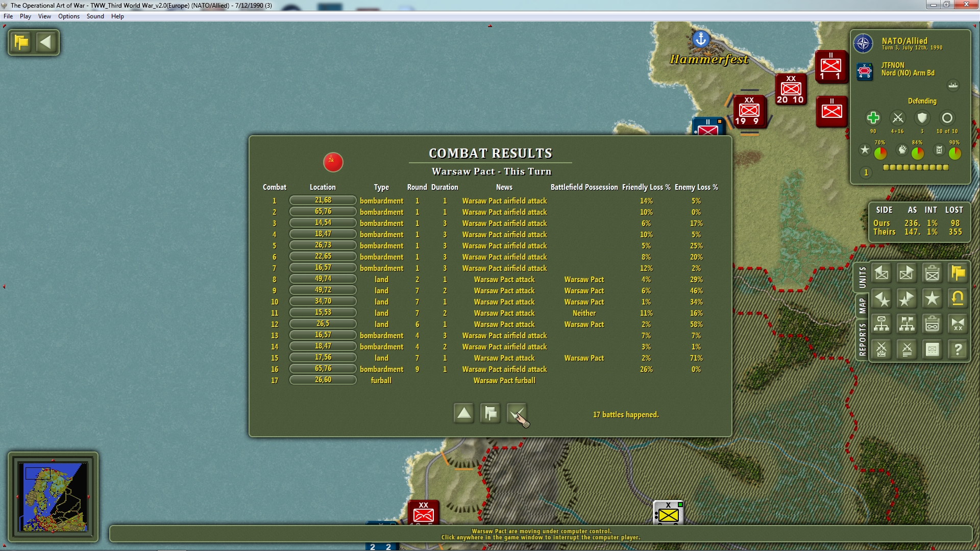This screenshot has width=980, height=551.
Task: Switch to the MAP tab
Action: point(862,306)
